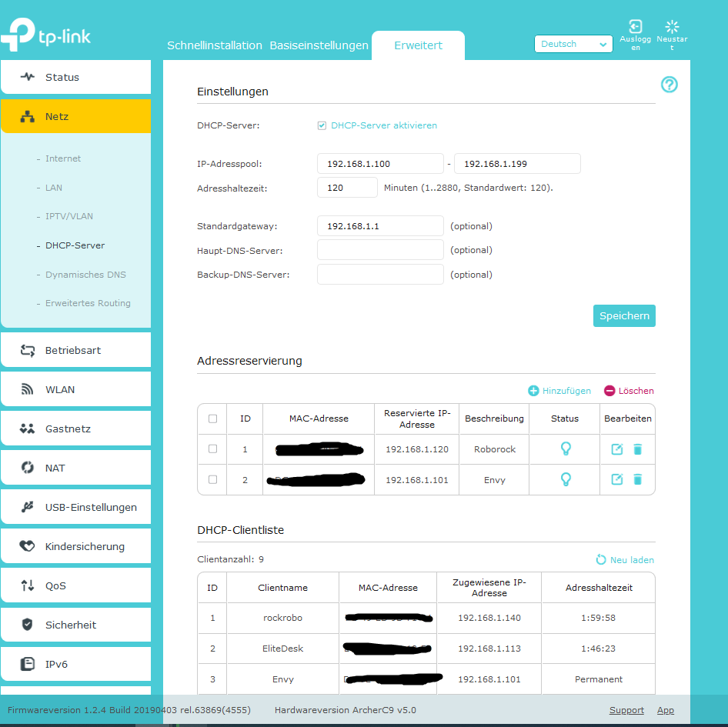Screen dimensions: 728x727
Task: Tick the checkbox for reservation ID 2
Action: coord(212,479)
